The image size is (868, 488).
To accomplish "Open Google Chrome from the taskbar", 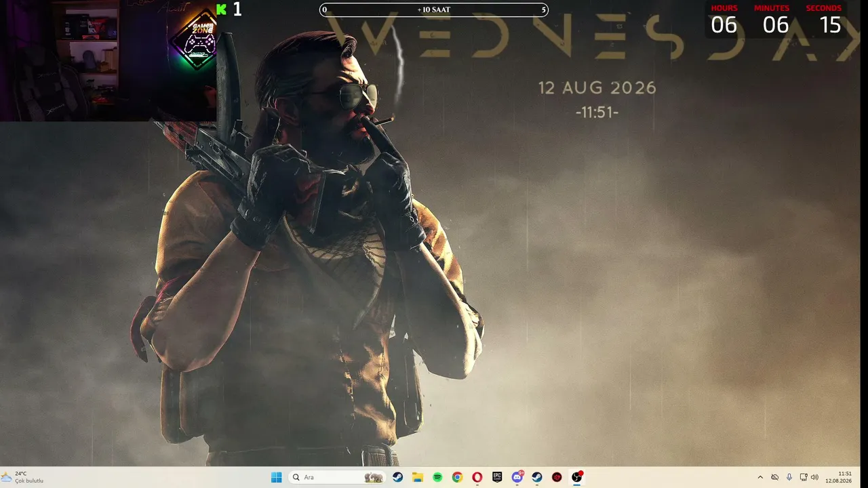I will click(x=458, y=477).
